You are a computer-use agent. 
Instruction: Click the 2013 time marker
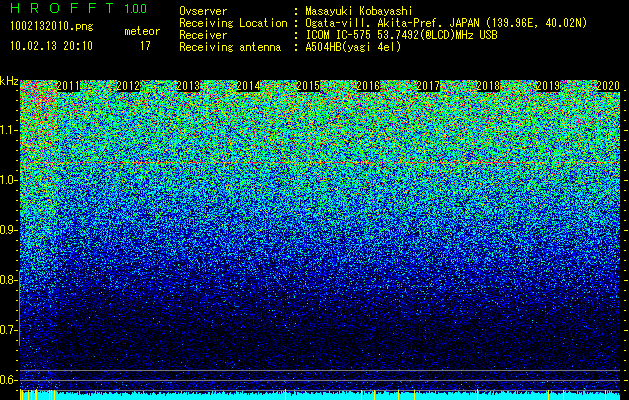[x=188, y=86]
